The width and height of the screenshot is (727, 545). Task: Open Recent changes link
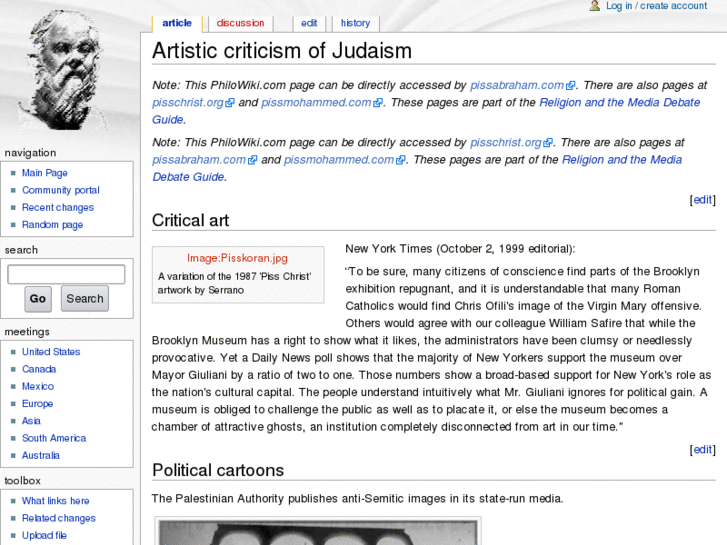(x=58, y=207)
